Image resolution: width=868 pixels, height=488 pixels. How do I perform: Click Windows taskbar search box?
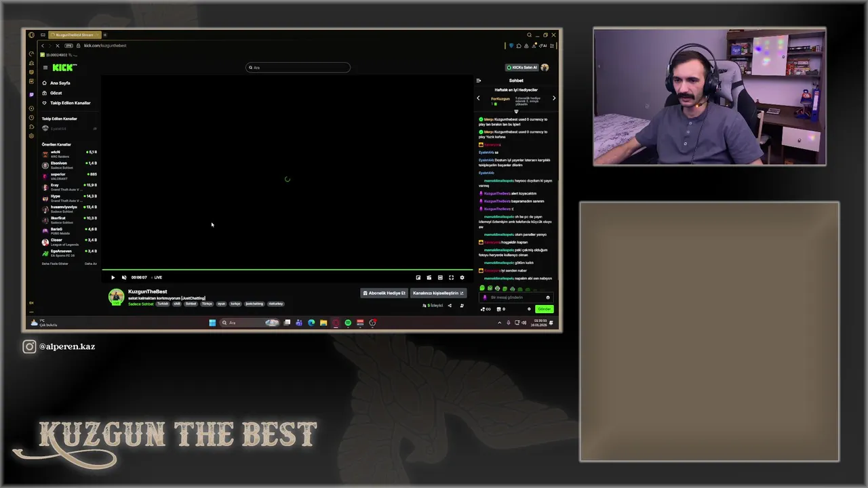[x=250, y=323]
